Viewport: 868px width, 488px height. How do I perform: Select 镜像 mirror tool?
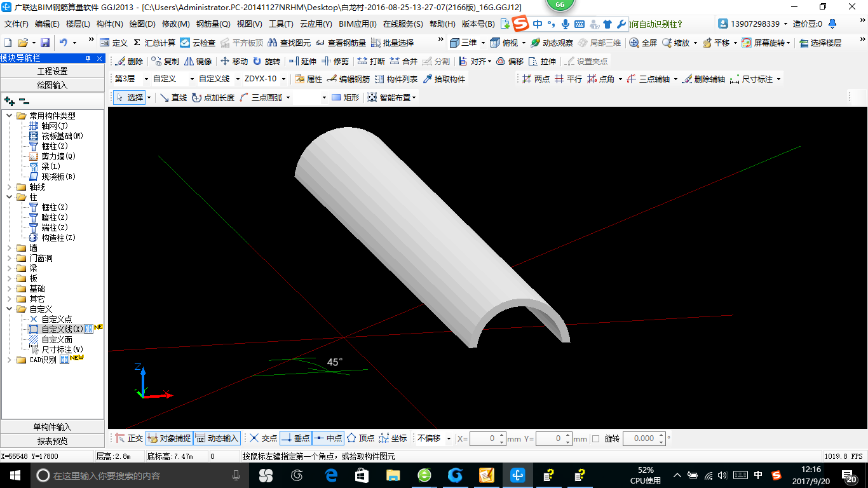coord(198,61)
